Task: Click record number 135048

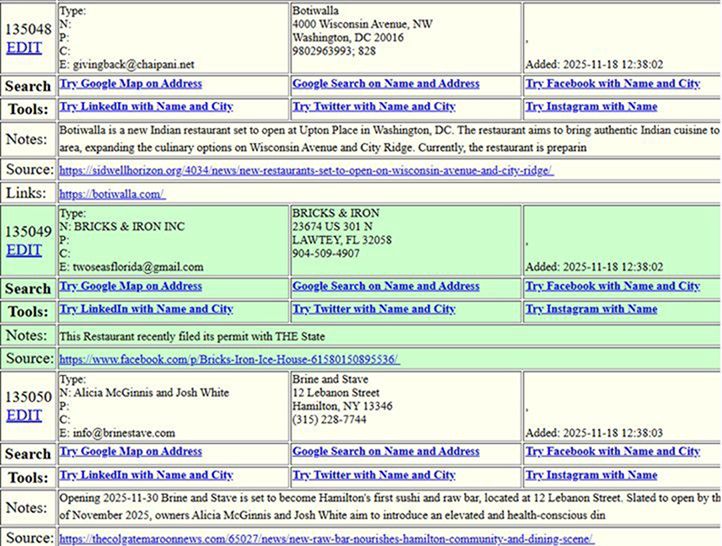Action: pyautogui.click(x=29, y=29)
